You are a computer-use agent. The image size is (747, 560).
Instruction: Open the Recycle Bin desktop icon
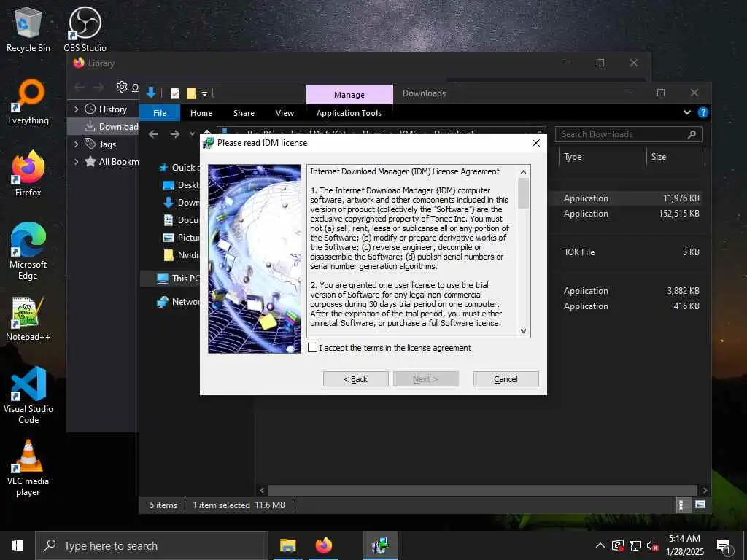click(x=28, y=29)
